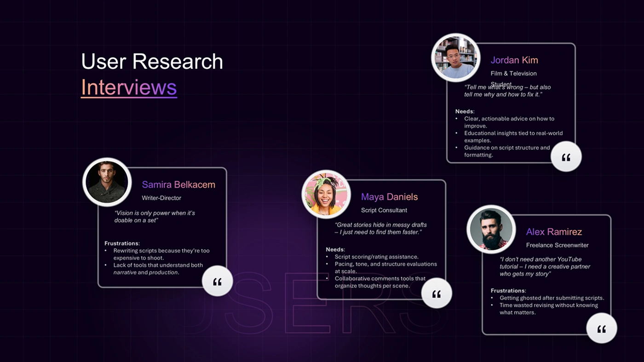Click the "Writer-Director" role label
Screen dimensions: 644x362
(161, 198)
